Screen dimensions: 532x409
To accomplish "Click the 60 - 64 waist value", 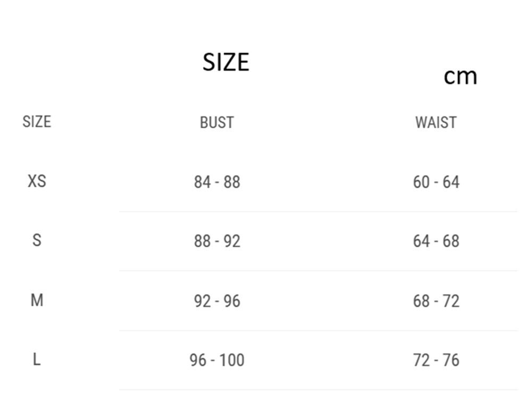I will tap(436, 182).
